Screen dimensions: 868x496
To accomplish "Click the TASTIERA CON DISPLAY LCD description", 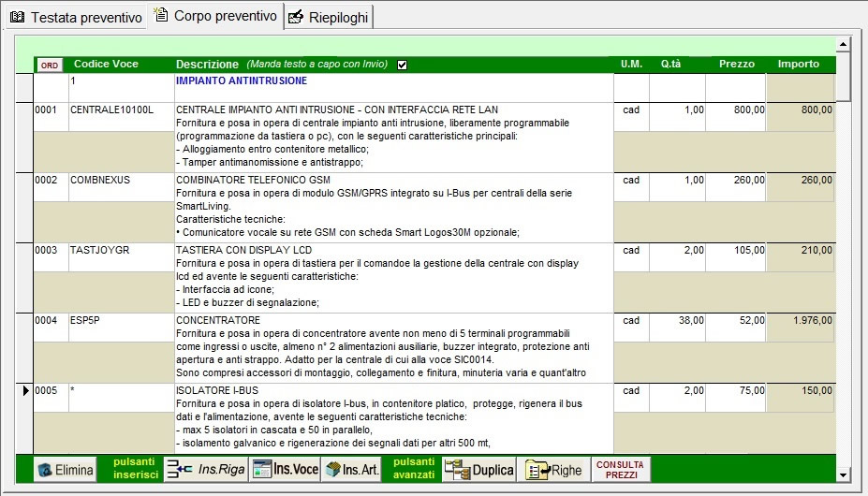I will point(393,277).
